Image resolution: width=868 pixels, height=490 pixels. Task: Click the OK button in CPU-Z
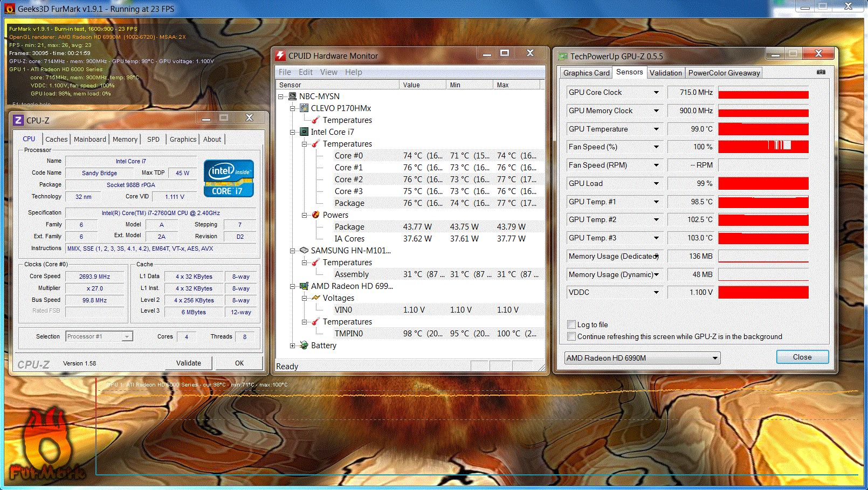click(239, 363)
